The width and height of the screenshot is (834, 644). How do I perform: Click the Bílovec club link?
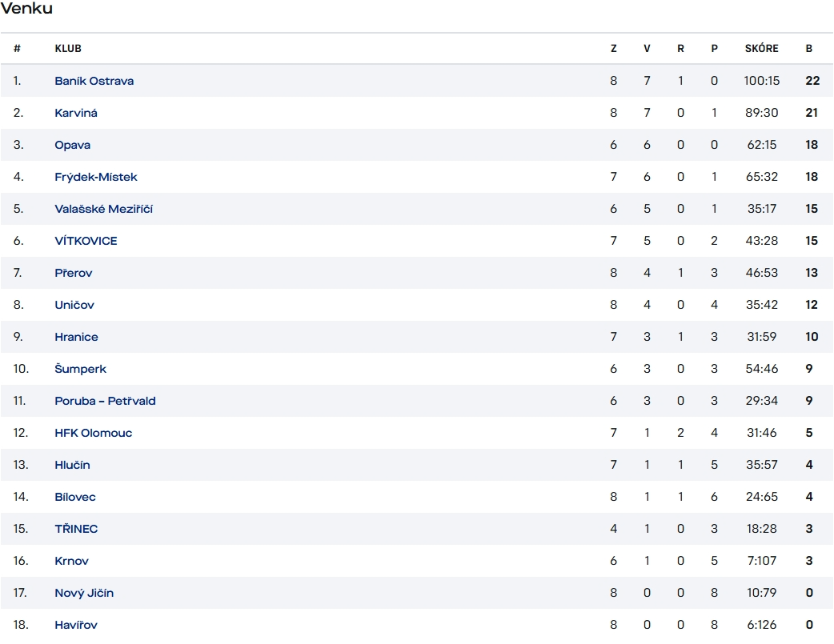click(x=75, y=497)
